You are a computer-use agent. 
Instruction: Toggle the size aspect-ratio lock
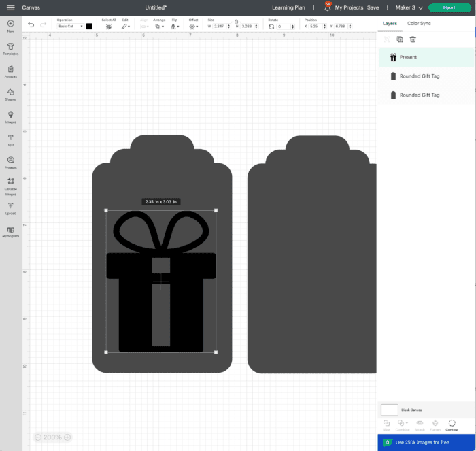(x=236, y=21)
